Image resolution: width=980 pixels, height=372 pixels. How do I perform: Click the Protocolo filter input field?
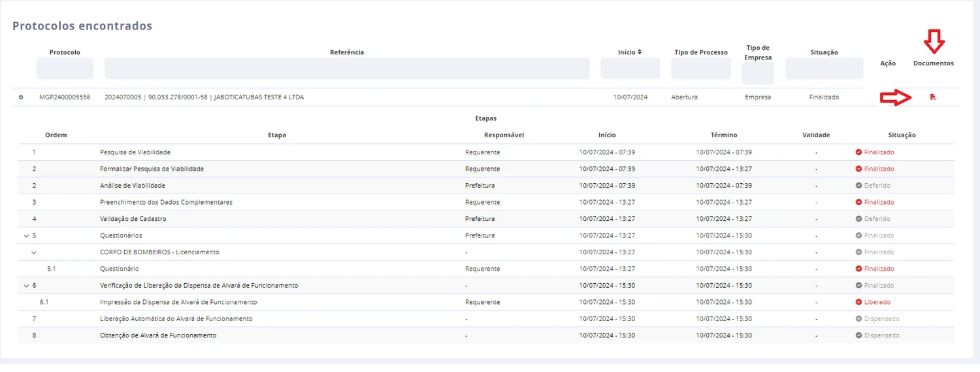tap(65, 68)
